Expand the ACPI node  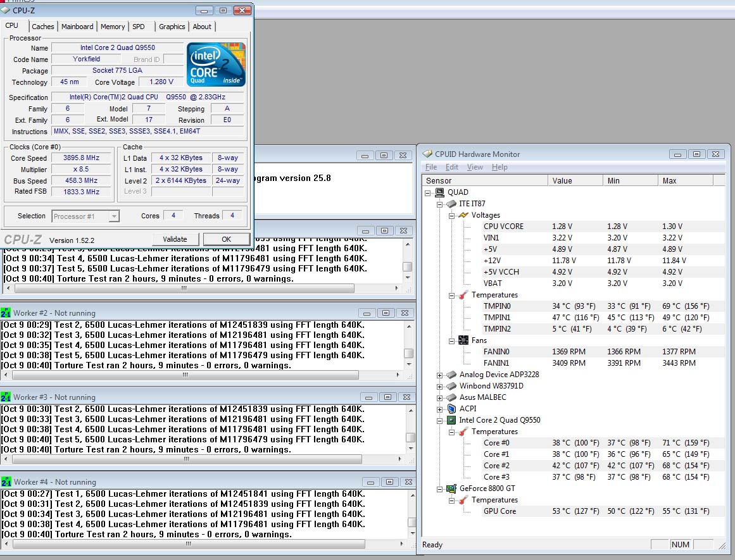click(440, 409)
